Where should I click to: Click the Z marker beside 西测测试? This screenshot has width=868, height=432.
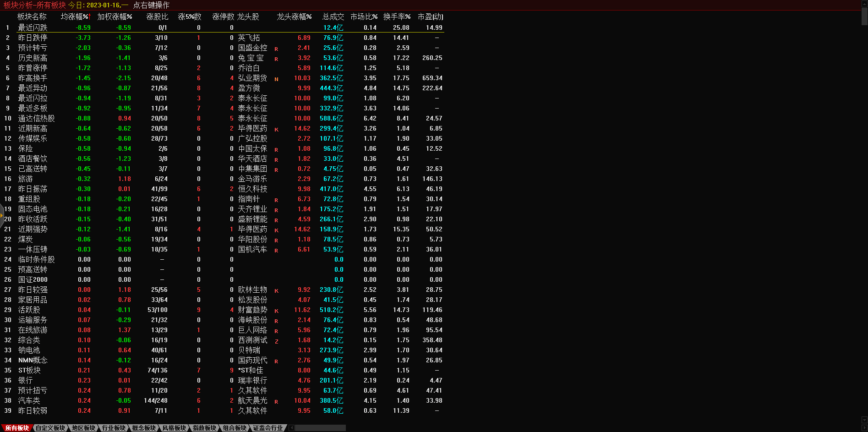point(276,341)
